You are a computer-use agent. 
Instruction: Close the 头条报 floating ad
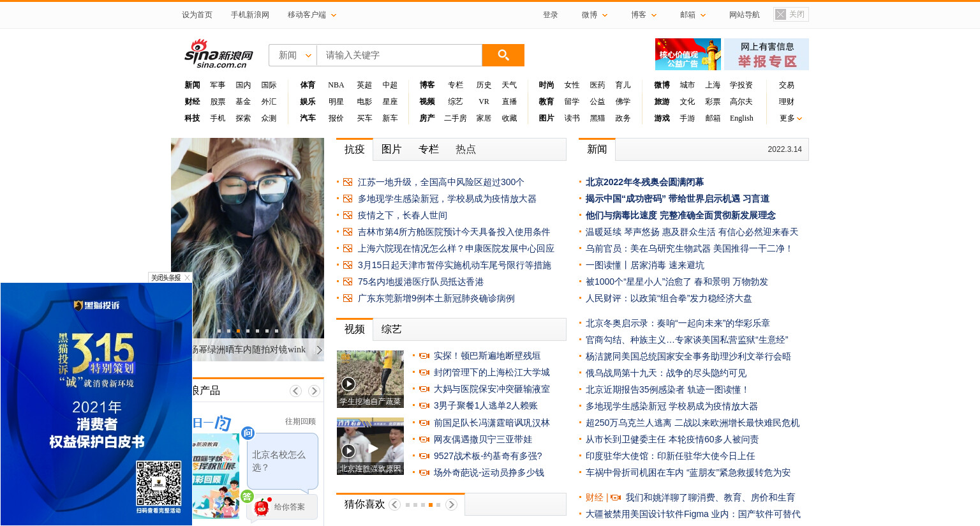[170, 278]
